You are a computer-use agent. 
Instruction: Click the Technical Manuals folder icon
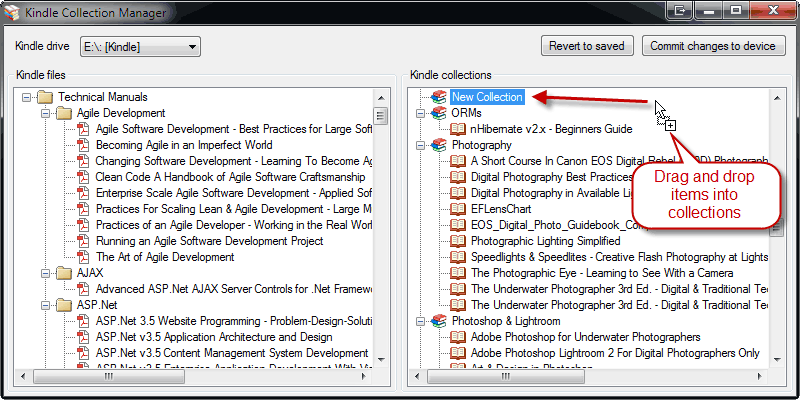tap(45, 97)
